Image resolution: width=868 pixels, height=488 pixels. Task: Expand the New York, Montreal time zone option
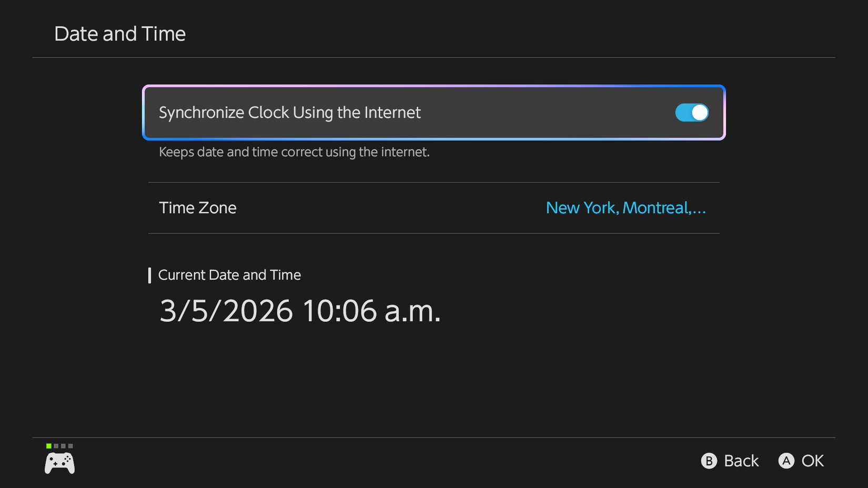626,208
